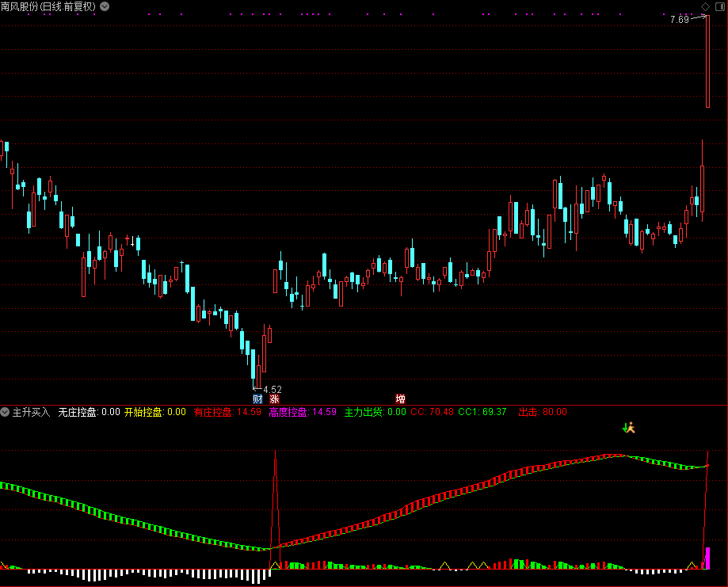Expand the 主升买入 indicator options arrow

click(x=6, y=412)
